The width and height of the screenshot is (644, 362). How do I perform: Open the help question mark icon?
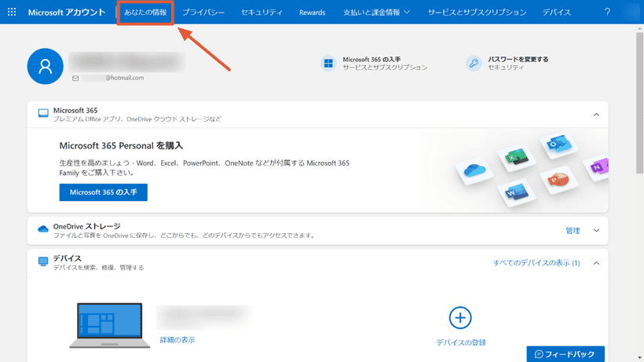[x=607, y=13]
